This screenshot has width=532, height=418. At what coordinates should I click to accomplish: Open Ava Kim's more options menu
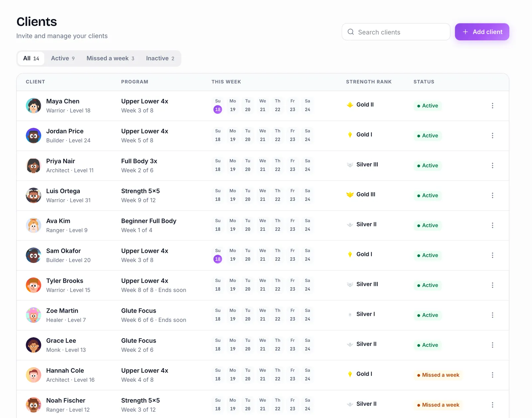[x=492, y=225]
